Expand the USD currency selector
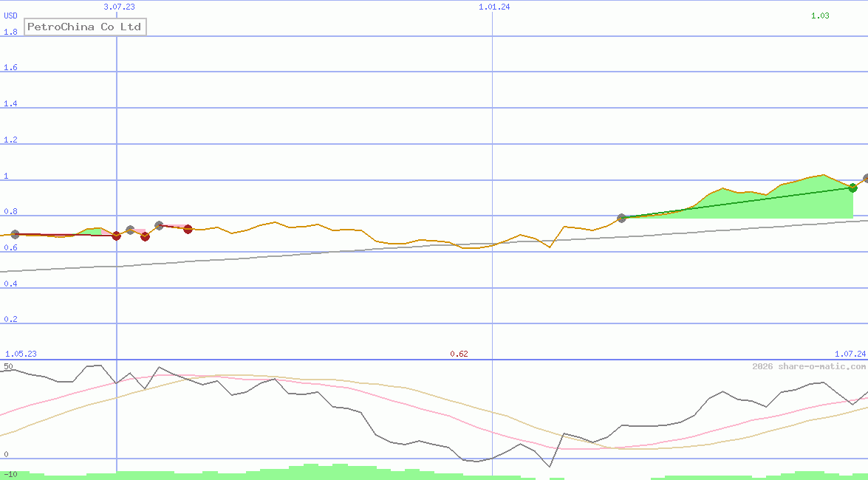The image size is (868, 480). tap(10, 15)
